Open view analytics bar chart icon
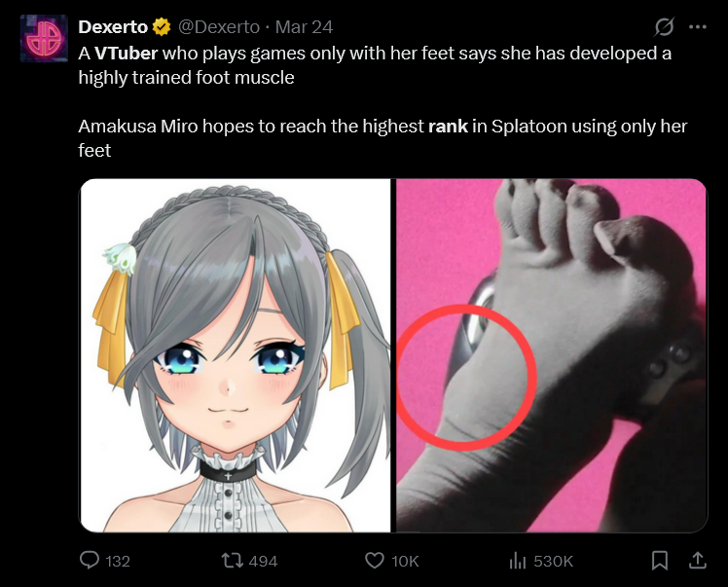 517,561
